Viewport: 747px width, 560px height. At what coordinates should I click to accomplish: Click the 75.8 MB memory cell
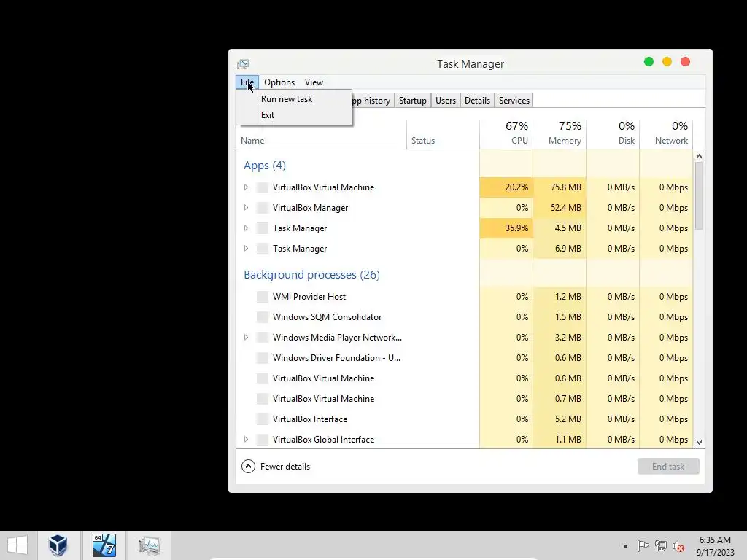[x=560, y=187]
